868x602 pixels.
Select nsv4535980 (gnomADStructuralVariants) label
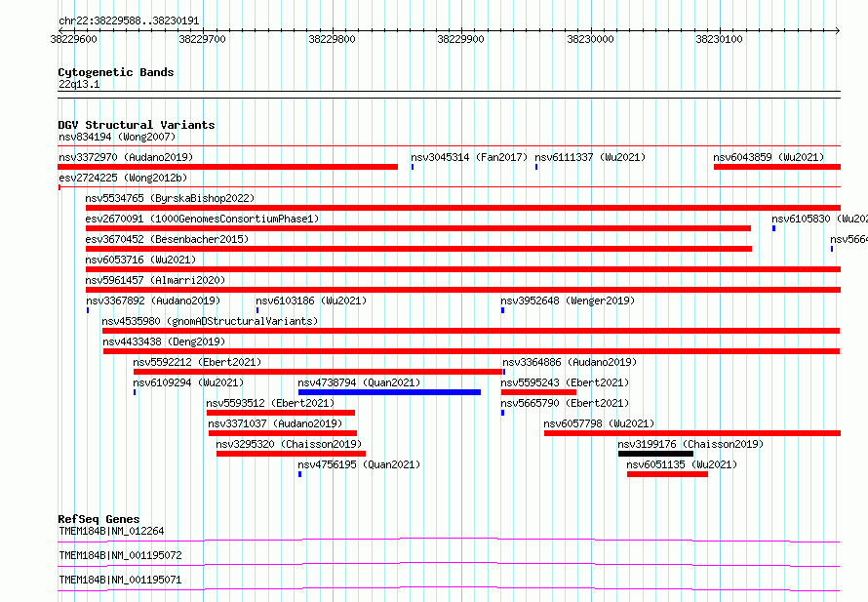pos(211,321)
